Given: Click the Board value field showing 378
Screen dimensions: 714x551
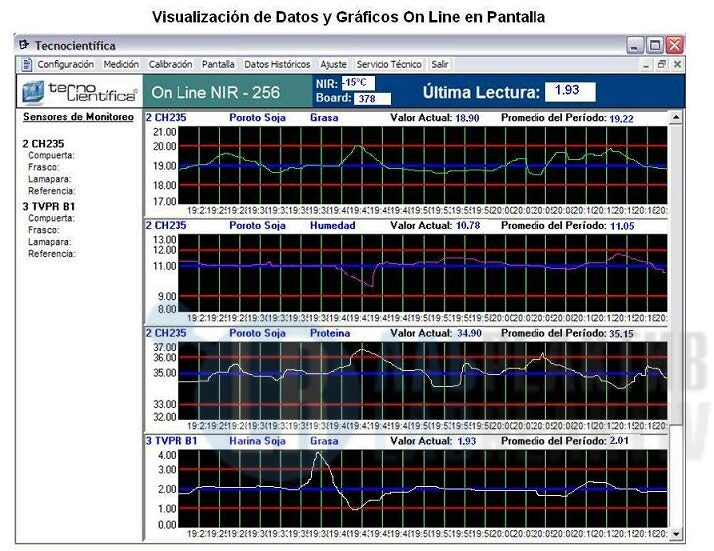Looking at the screenshot, I should pyautogui.click(x=372, y=99).
